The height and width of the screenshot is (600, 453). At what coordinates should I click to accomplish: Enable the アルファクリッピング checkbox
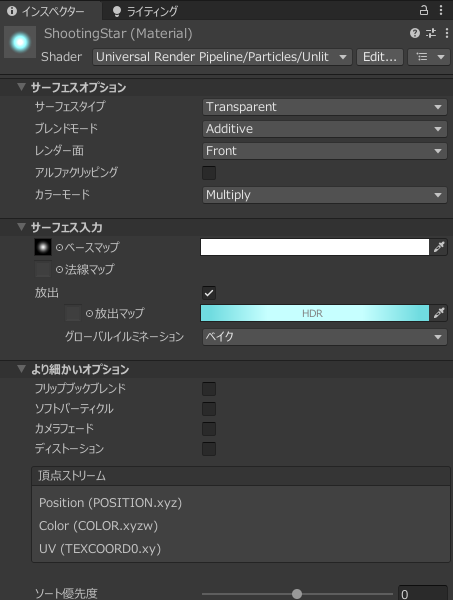pyautogui.click(x=209, y=173)
